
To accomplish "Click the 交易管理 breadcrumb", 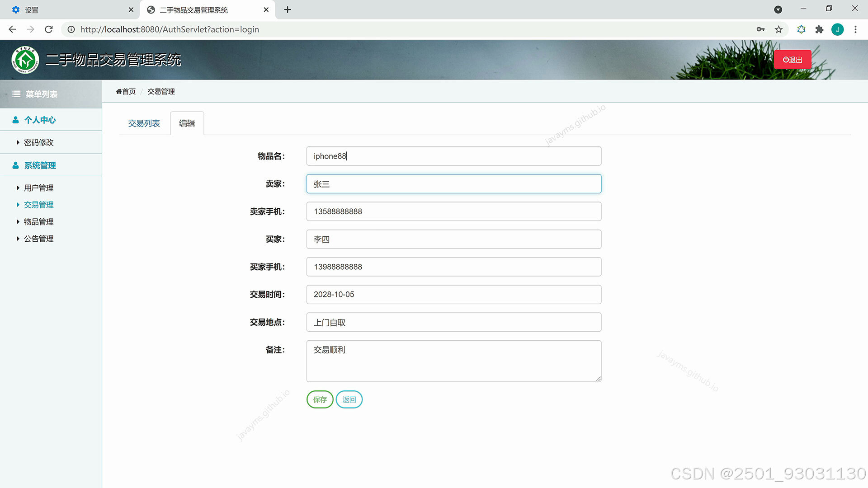I will [x=161, y=91].
